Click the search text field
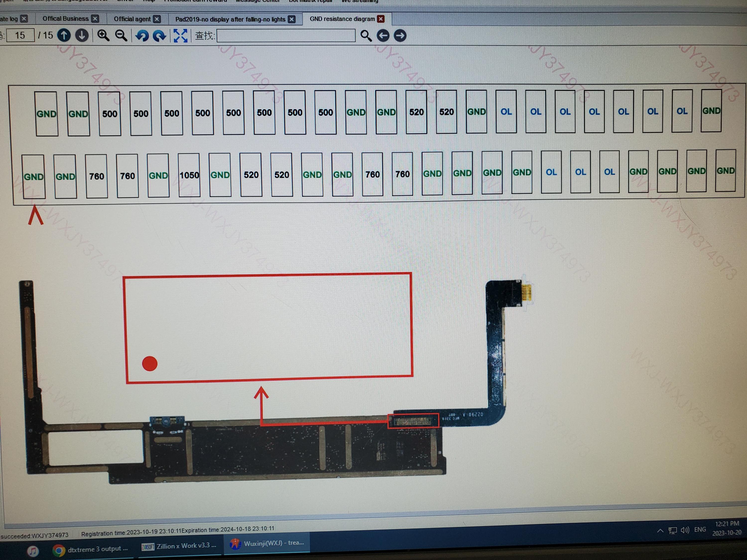The image size is (747, 560). (x=286, y=35)
